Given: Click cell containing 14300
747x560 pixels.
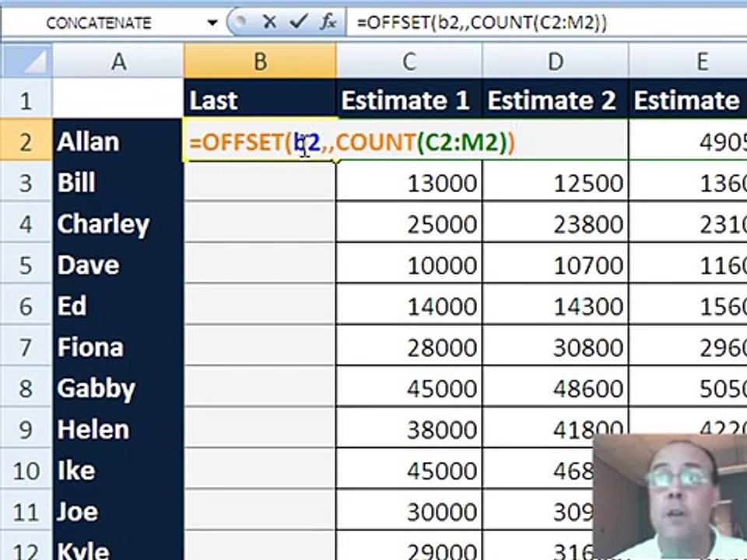Looking at the screenshot, I should point(556,306).
